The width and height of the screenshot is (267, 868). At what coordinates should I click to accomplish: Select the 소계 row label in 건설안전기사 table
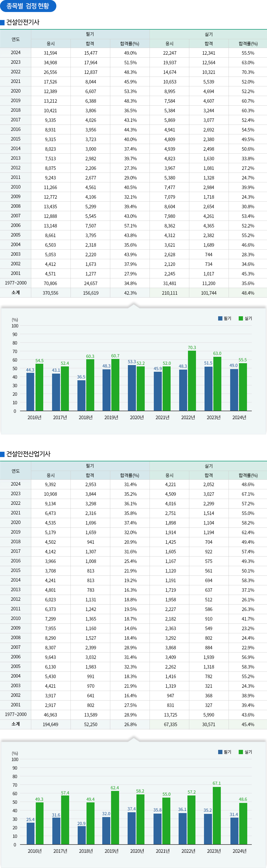click(15, 293)
